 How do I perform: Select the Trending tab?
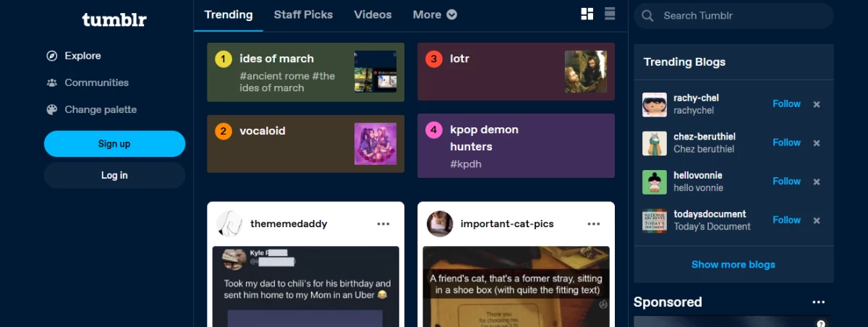click(x=229, y=14)
